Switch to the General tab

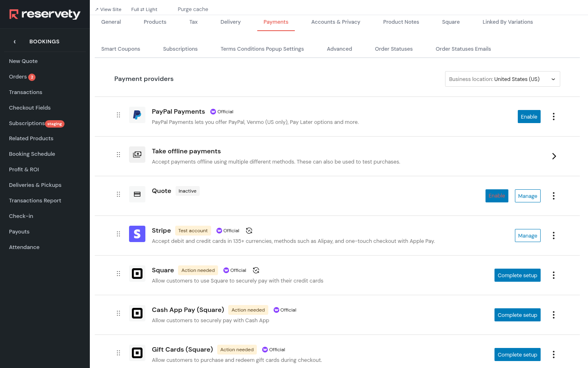(x=111, y=22)
